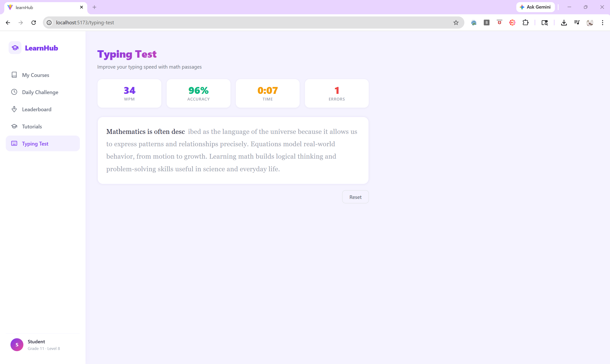
Task: Click the Student avatar circle
Action: [17, 345]
